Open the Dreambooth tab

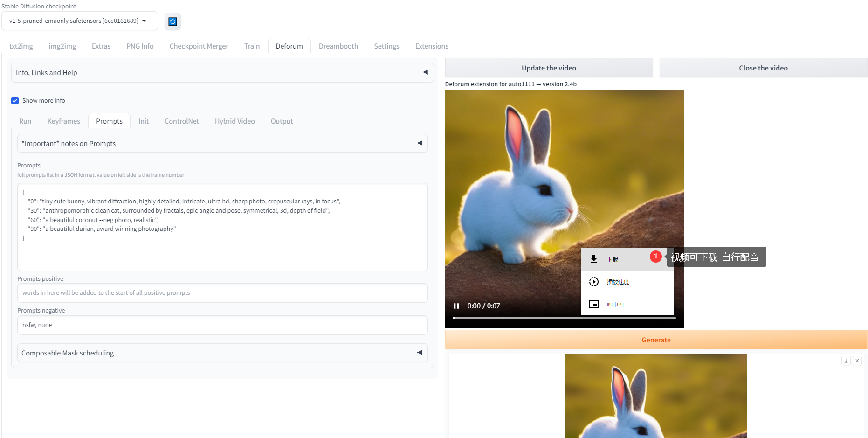point(338,46)
